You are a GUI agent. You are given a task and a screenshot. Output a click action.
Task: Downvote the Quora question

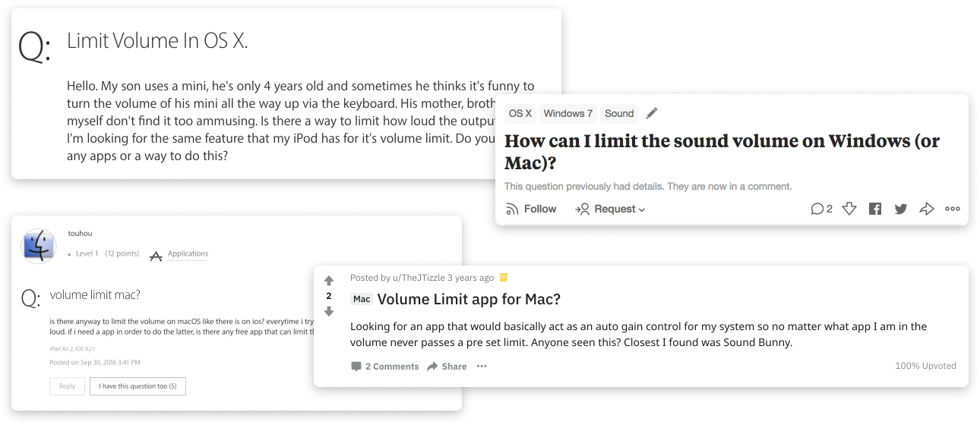(849, 209)
